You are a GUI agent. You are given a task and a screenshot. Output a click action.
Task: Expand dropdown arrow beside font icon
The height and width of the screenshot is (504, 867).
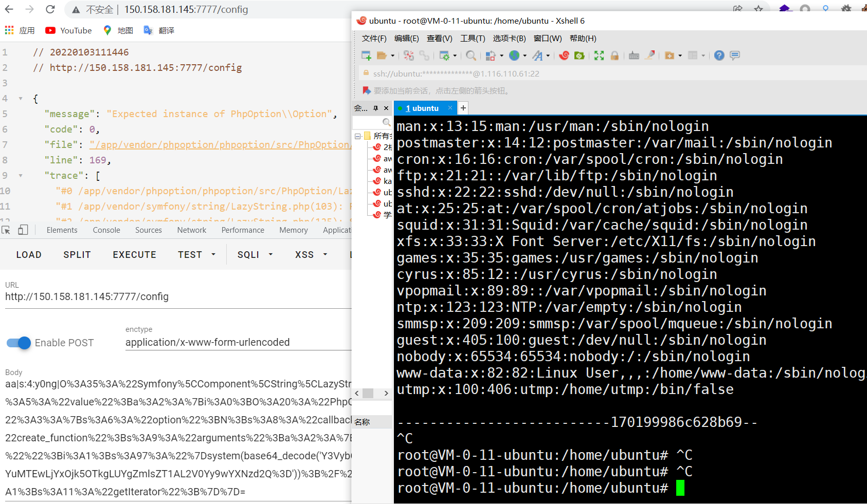548,55
